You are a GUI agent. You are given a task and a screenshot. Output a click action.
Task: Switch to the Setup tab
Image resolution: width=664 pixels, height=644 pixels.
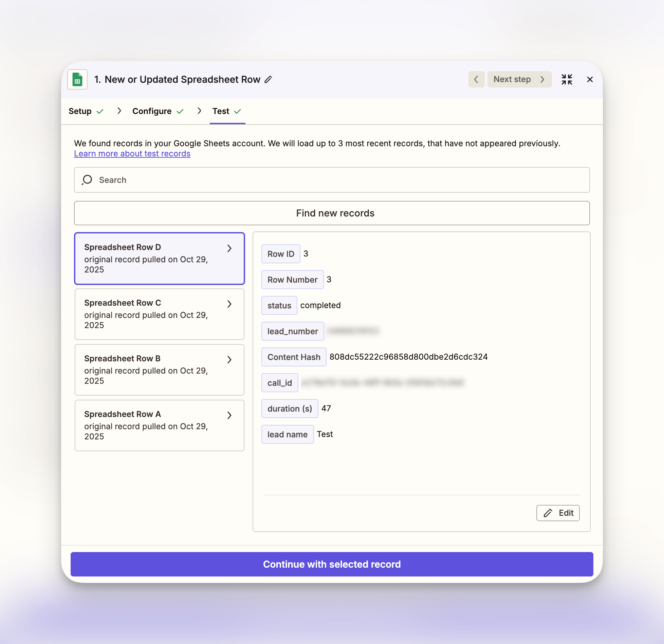(80, 111)
